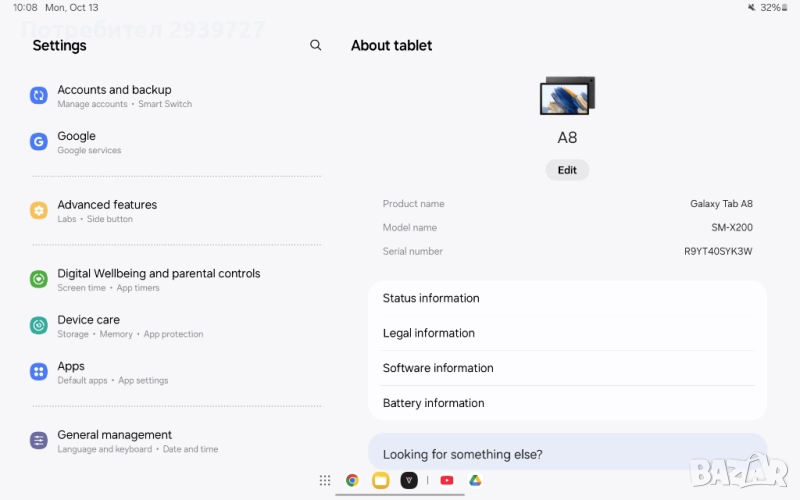This screenshot has width=800, height=500.
Task: Open Status information
Action: [x=431, y=298]
